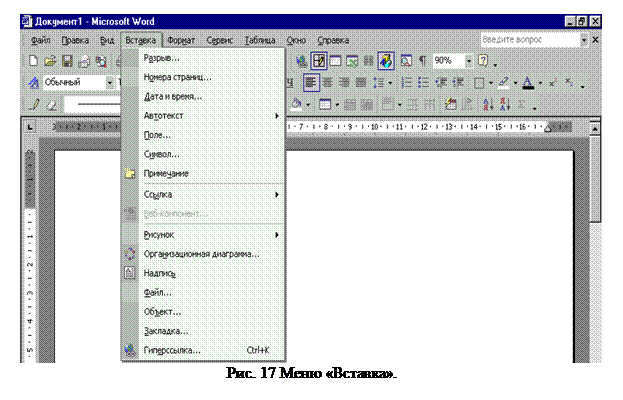Click the Document Map icon

point(406,61)
